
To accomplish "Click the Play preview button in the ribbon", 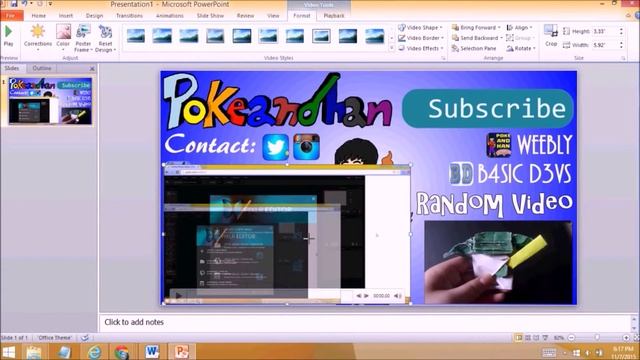I will coord(8,36).
